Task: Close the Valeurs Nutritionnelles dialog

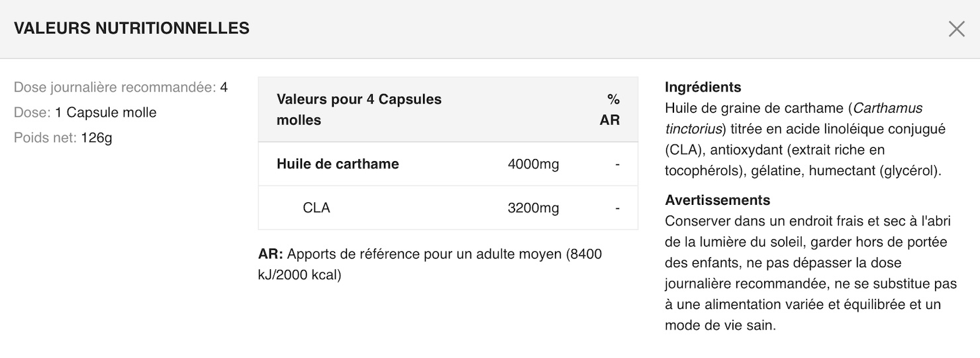Action: click(956, 29)
